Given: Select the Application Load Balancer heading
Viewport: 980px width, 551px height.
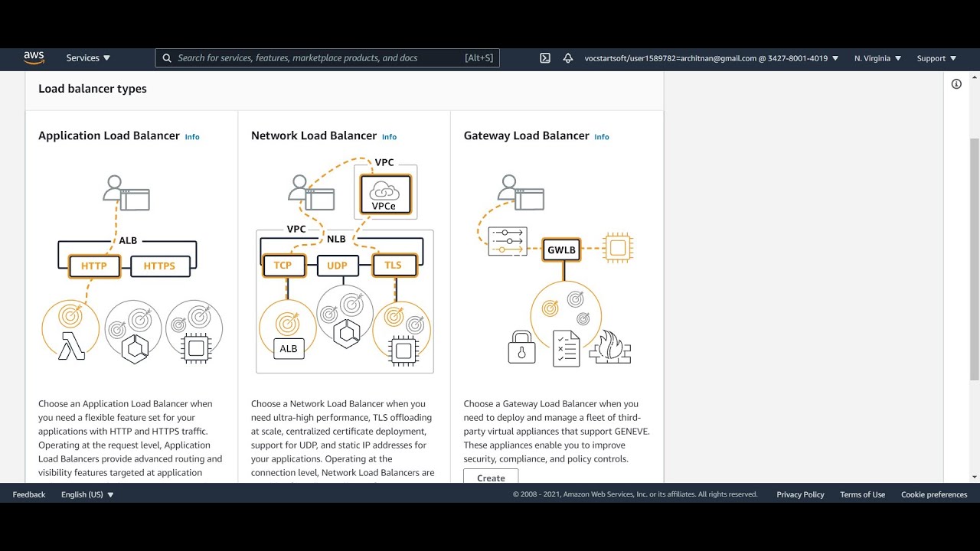Looking at the screenshot, I should [x=109, y=135].
